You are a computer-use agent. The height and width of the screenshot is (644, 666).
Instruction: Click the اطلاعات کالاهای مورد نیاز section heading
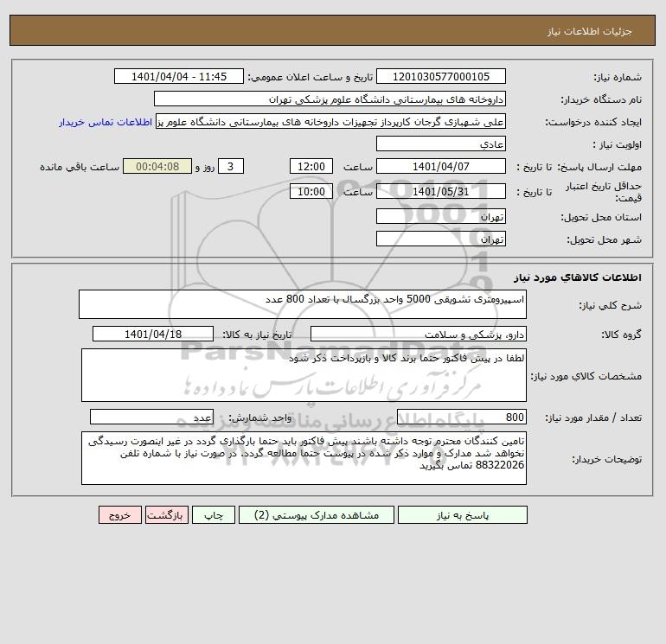tap(578, 277)
